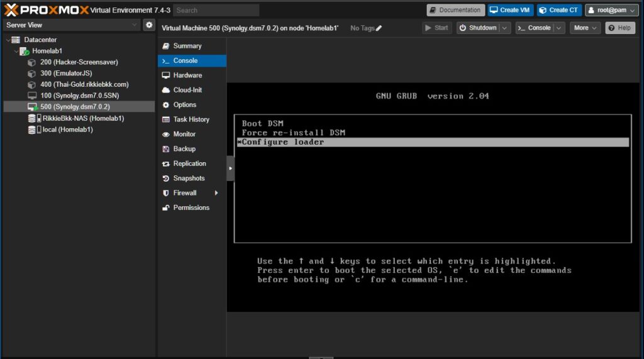This screenshot has width=644, height=359.
Task: Click the monitor icon for VM 100
Action: click(32, 96)
